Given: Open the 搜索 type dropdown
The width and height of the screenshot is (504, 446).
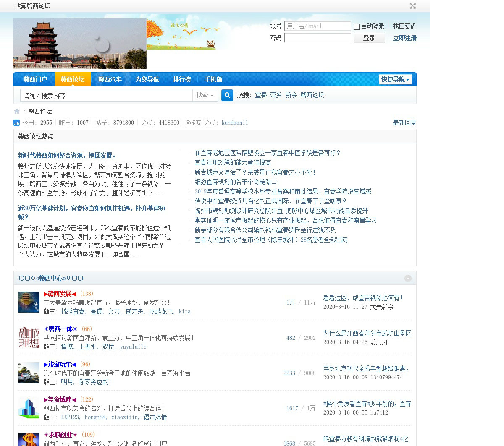Looking at the screenshot, I should (205, 95).
